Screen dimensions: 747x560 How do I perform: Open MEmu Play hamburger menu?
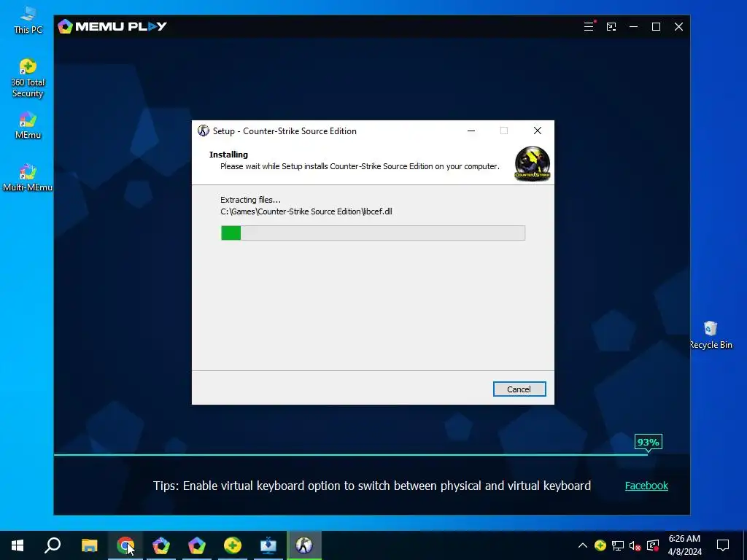[x=589, y=27]
